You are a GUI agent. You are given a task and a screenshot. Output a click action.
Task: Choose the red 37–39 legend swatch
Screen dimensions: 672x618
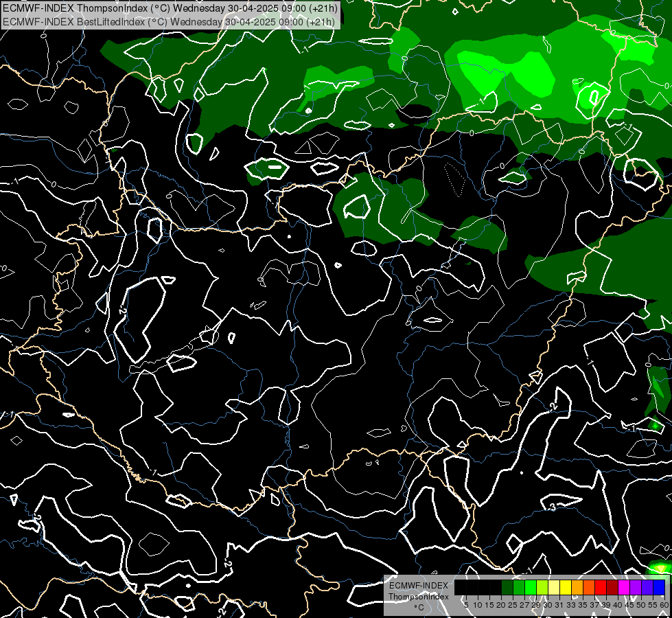click(x=601, y=587)
